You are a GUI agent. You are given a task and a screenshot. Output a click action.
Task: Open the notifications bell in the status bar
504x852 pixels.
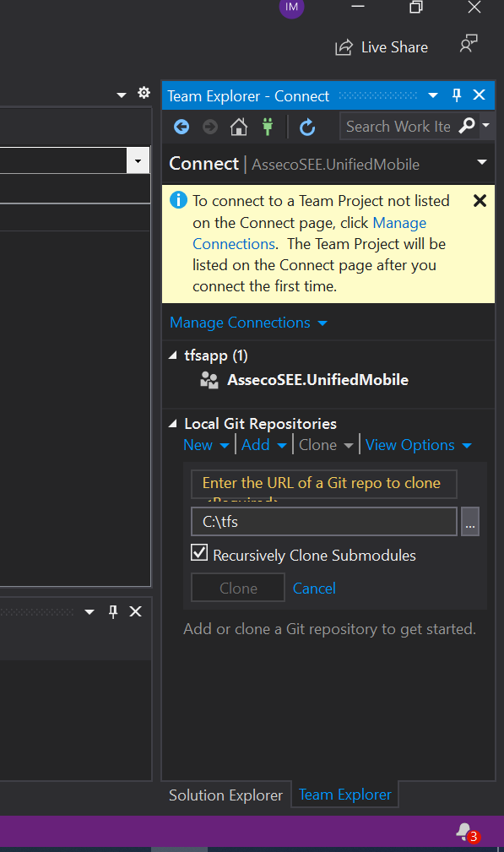point(467,833)
